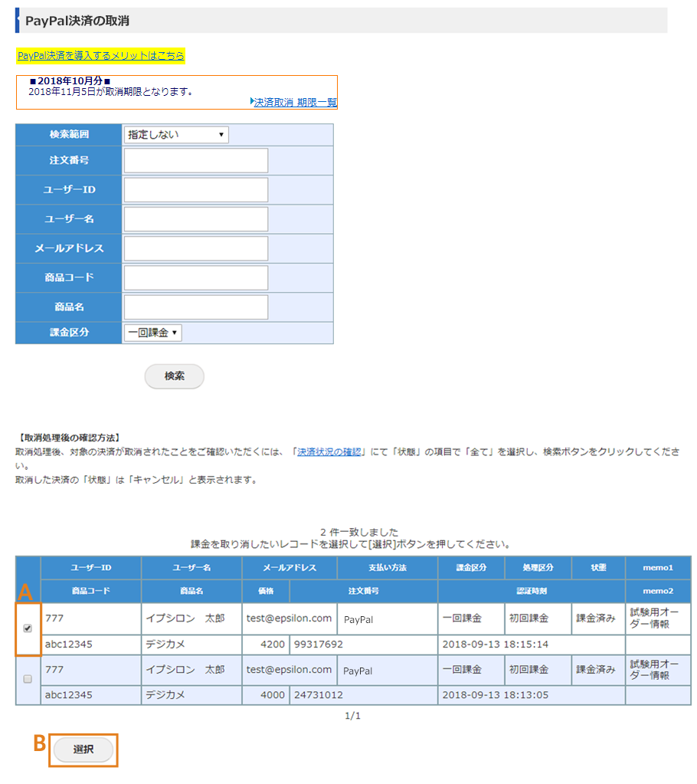697x784 pixels.
Task: Uncheck the checkbox for order 99317692
Action: click(x=28, y=628)
